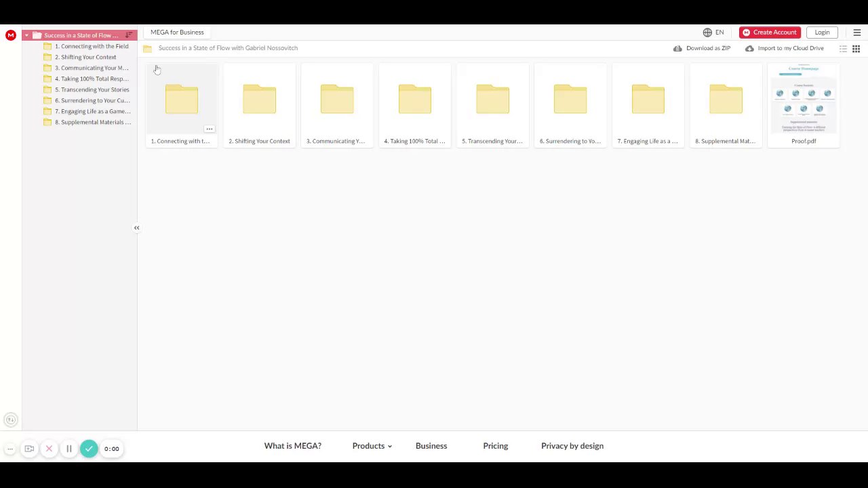Open the hamburger main menu
This screenshot has width=868, height=488.
[x=857, y=33]
